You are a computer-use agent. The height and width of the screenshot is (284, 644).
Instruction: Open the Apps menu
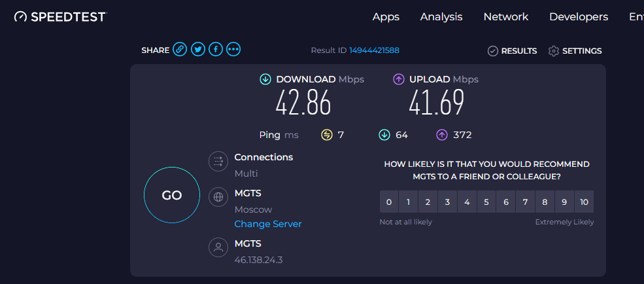386,17
